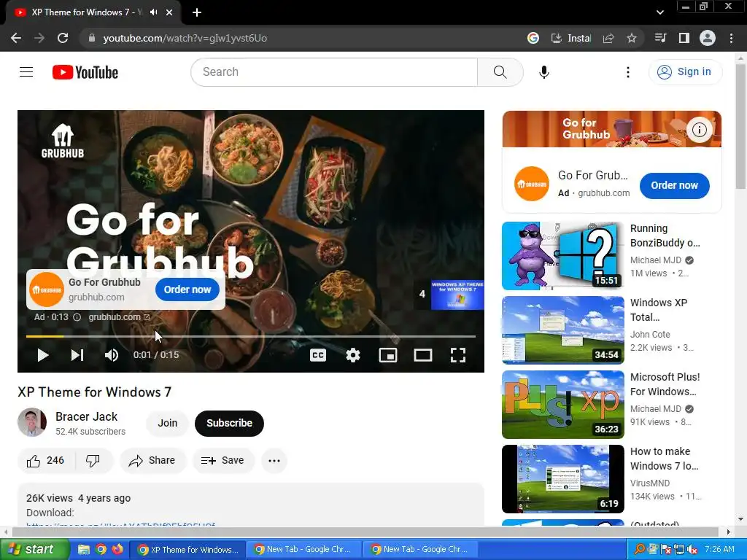This screenshot has width=747, height=560.
Task: Open media controls in Chrome toolbar
Action: coord(660,38)
